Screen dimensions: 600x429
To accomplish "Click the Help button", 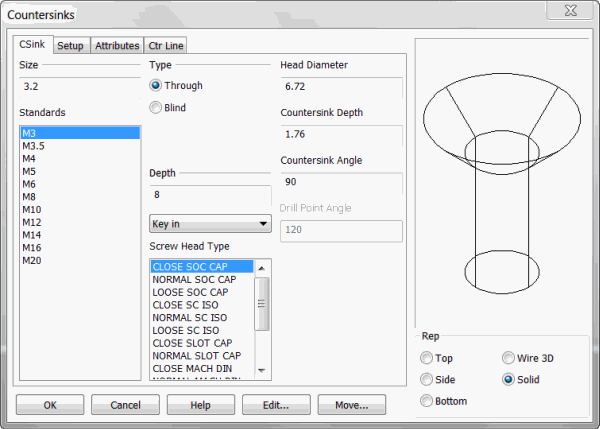I will (201, 405).
